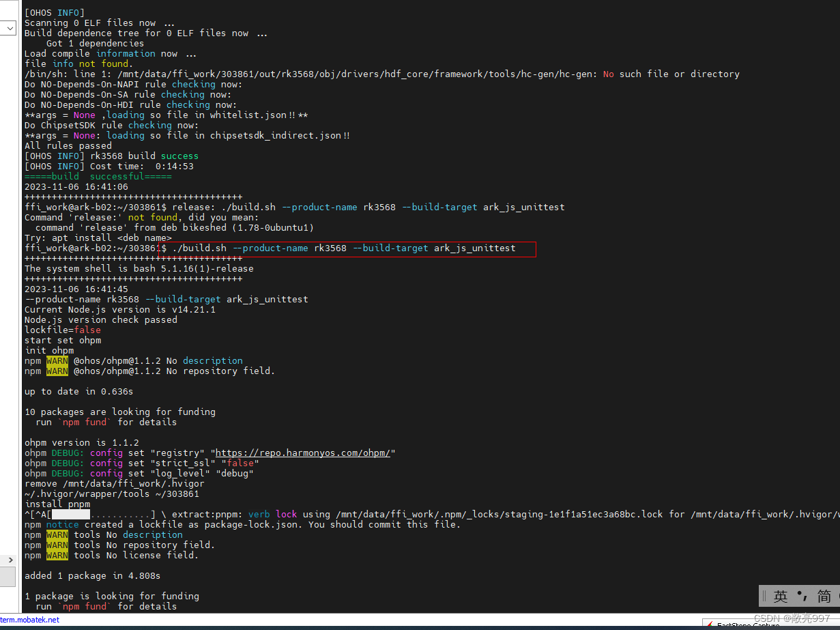Click 'ohpm version is 1.1.2' line
The width and height of the screenshot is (840, 630).
82,442
